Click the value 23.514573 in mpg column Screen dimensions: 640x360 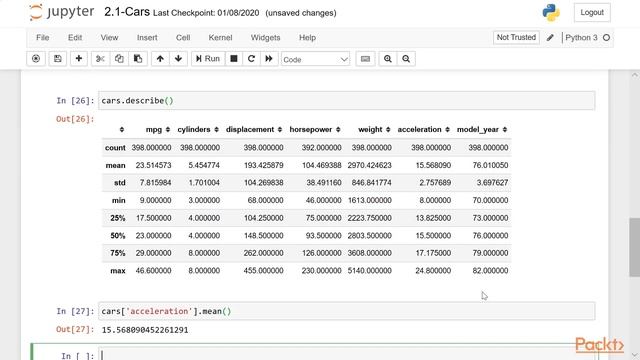click(153, 165)
